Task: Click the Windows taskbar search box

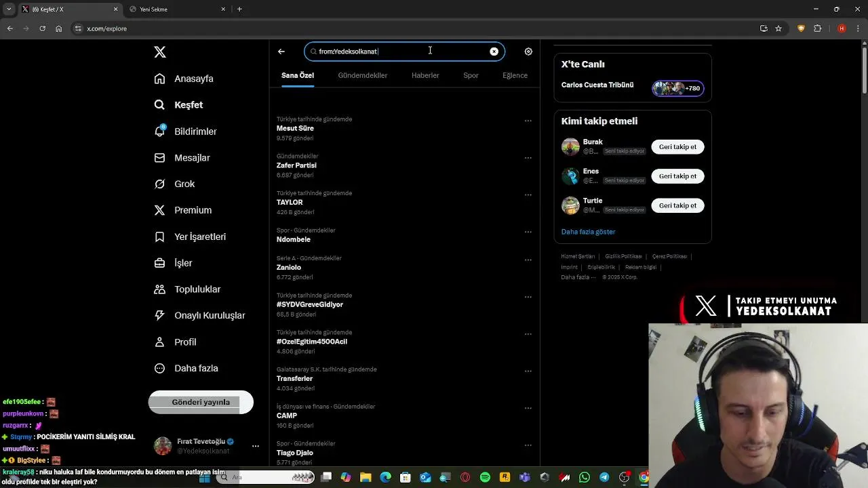Action: (x=267, y=478)
